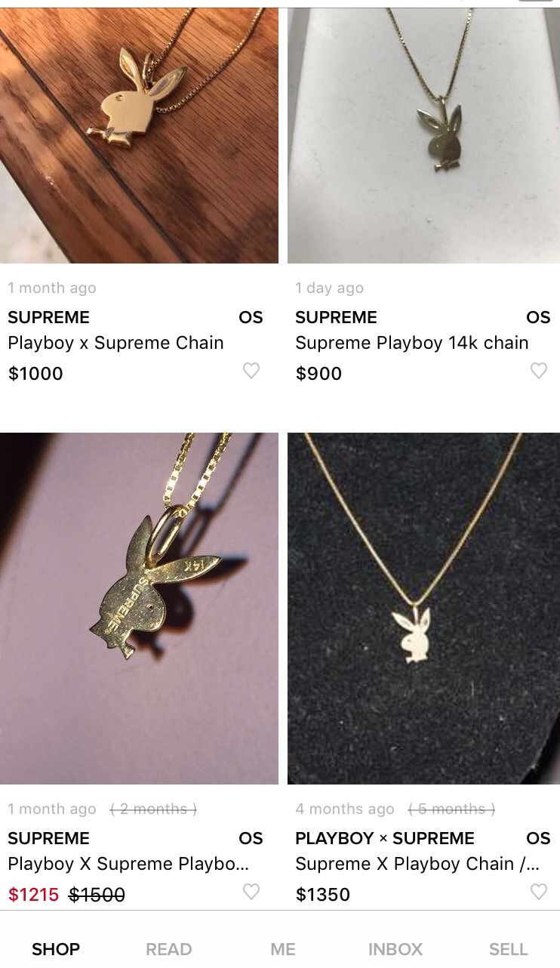Click the $1350 price

[x=323, y=895]
